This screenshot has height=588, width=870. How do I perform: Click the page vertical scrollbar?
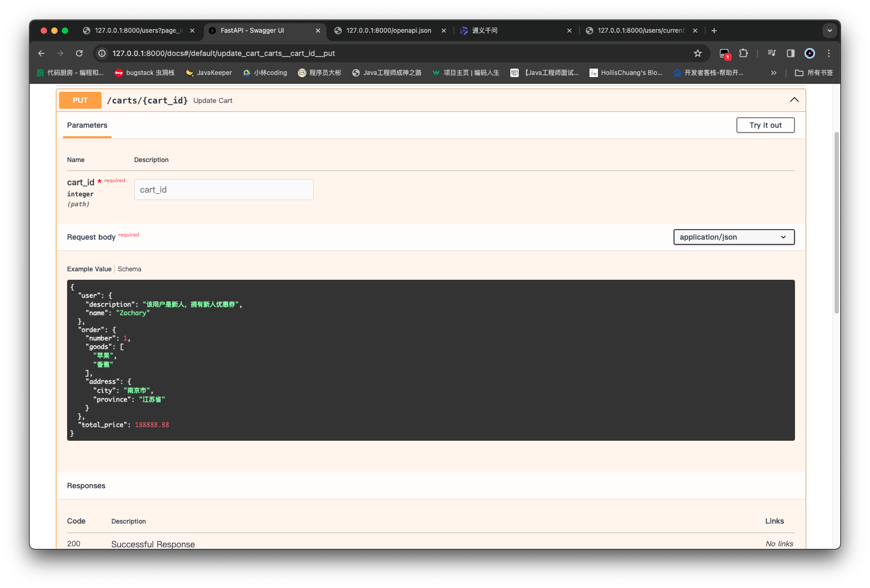pyautogui.click(x=837, y=222)
